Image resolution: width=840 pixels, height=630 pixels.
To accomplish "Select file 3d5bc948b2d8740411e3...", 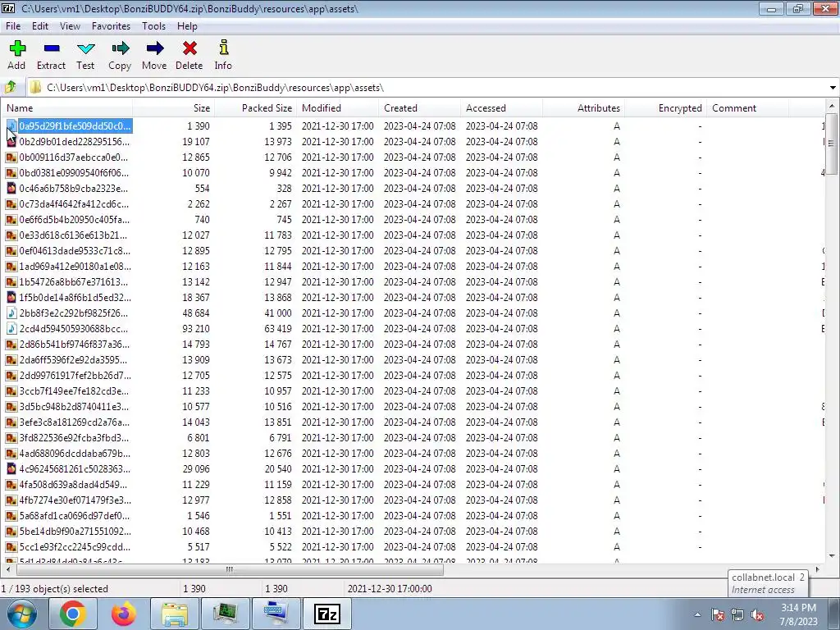I will click(x=74, y=406).
